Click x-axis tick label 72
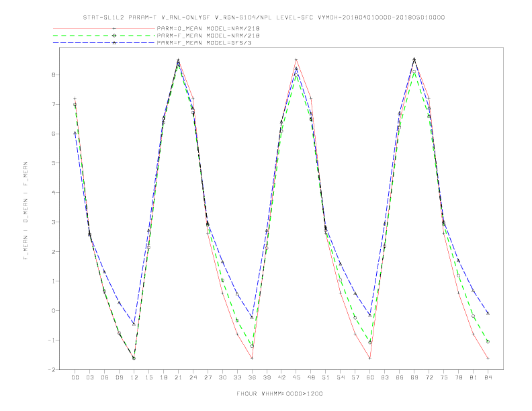Screen dimensions: 532x411 click(429, 377)
